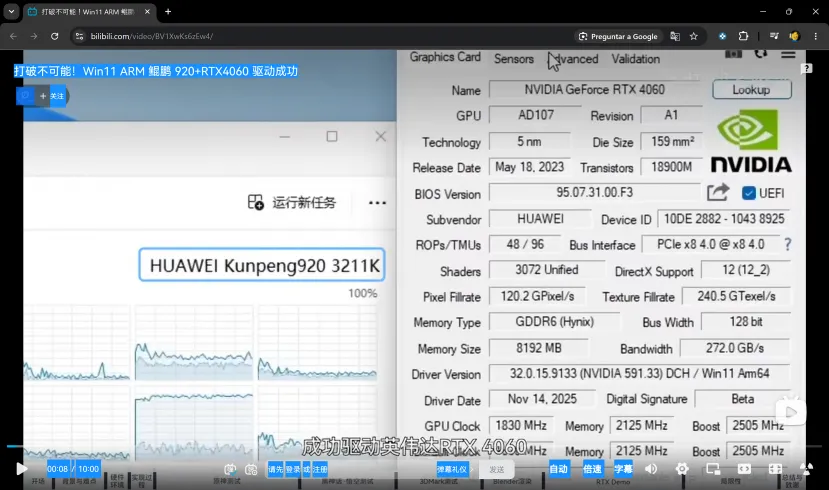Switch to GPU-Z Advanced tab
The image size is (829, 490).
tap(573, 59)
